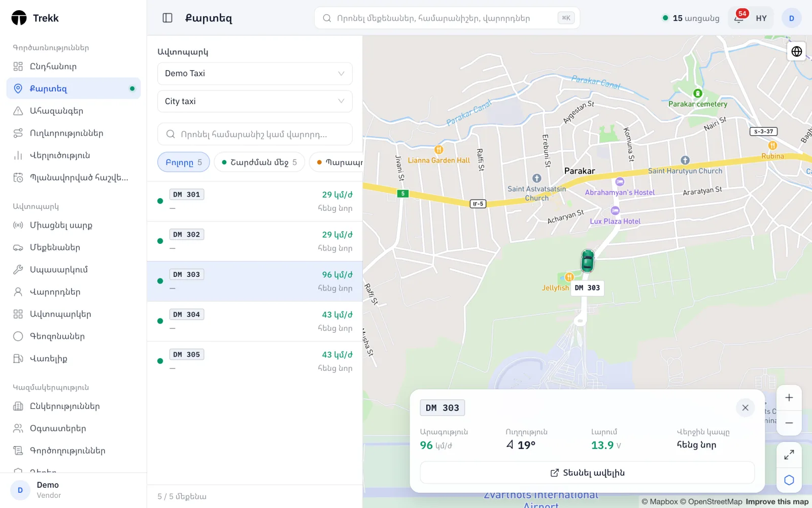
Task: Filter by Պարապուրդ orange chip
Action: (337, 162)
